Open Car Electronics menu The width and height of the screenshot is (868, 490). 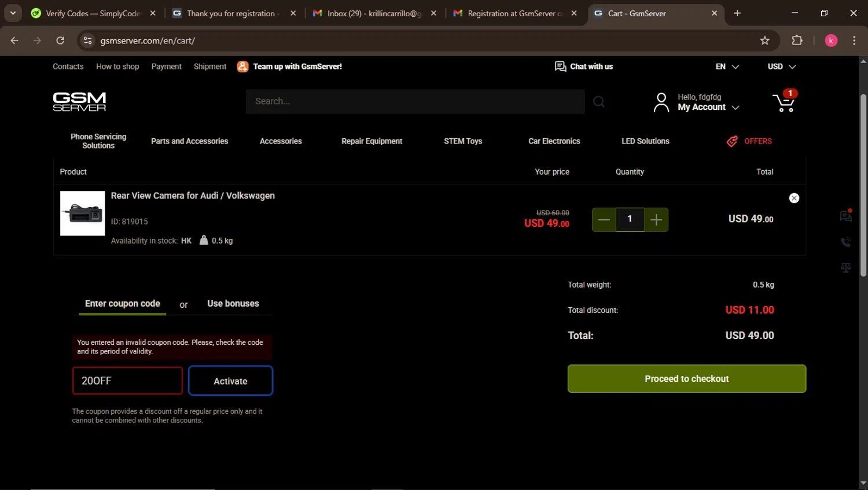click(x=554, y=141)
